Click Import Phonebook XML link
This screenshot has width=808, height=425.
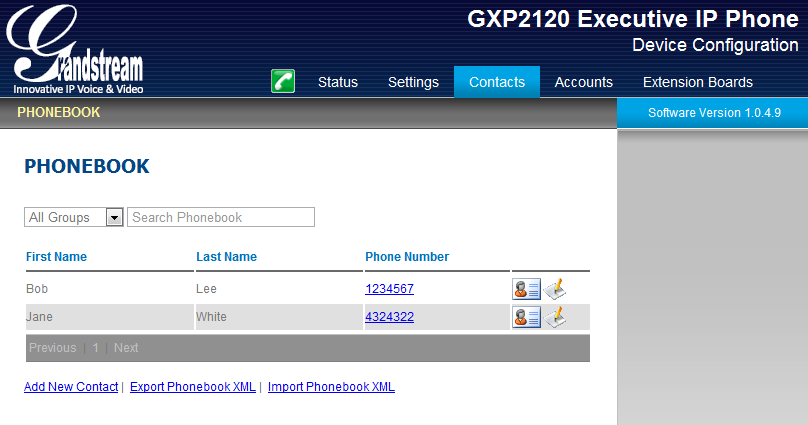331,387
